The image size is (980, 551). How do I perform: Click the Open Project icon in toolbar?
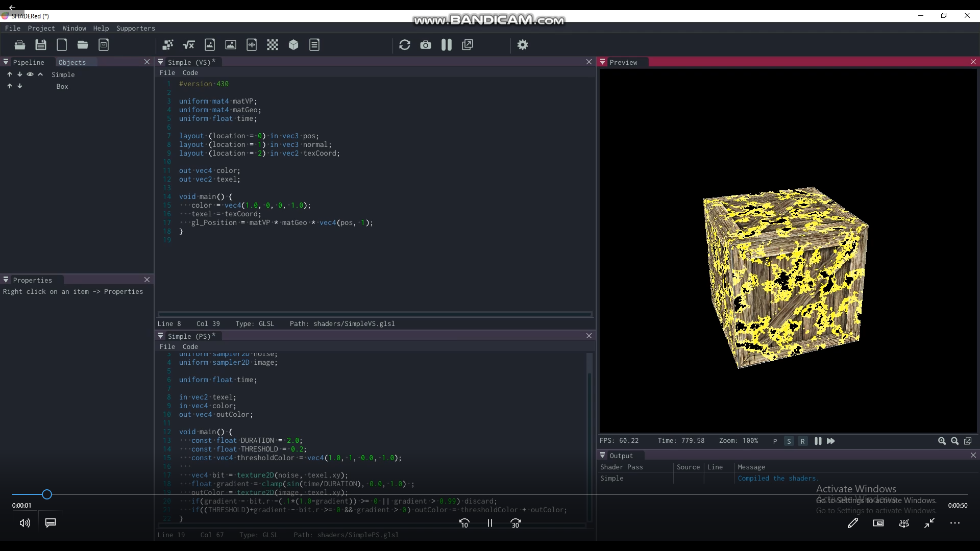pyautogui.click(x=20, y=45)
